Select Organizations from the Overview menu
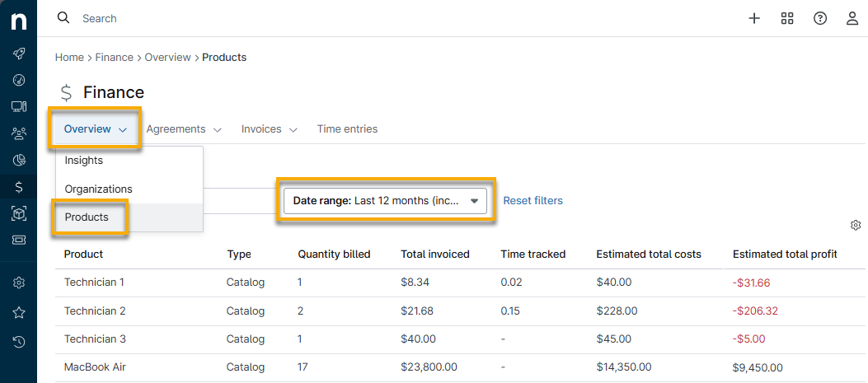The height and width of the screenshot is (383, 868). [x=99, y=189]
